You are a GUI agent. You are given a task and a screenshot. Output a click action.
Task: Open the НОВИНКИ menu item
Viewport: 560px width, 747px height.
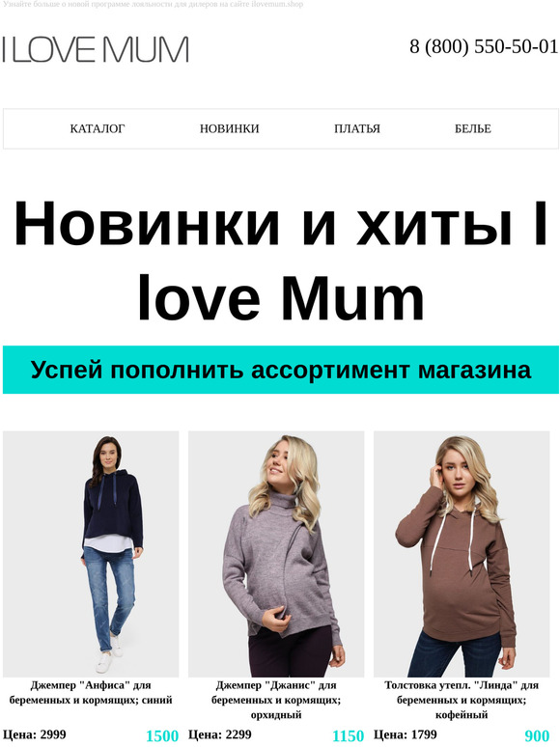tap(229, 128)
